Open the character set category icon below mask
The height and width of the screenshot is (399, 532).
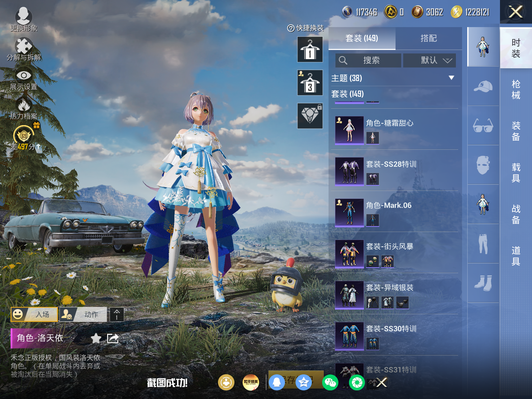point(483,204)
